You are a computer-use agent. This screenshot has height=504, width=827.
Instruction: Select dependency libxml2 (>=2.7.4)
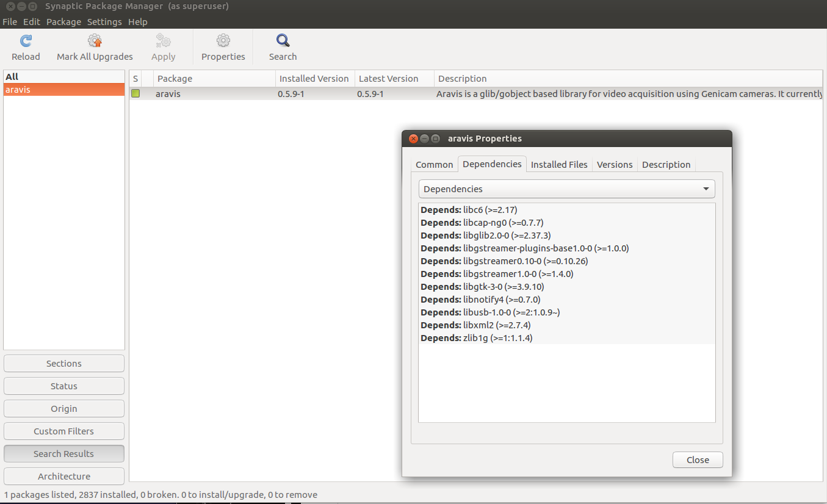(566, 325)
